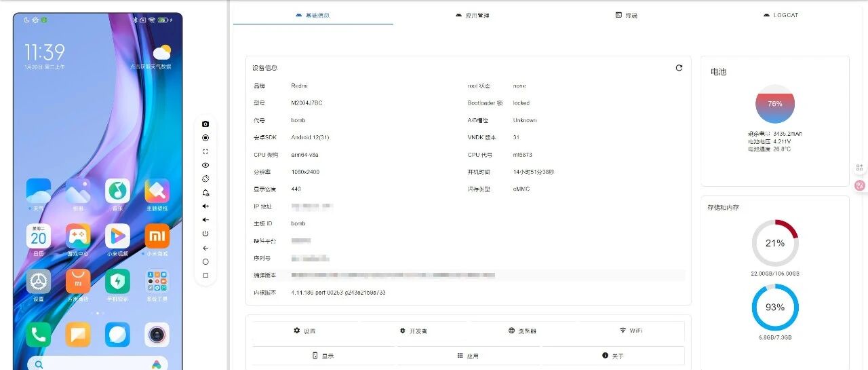
Task: Switch to the terminal tab
Action: coord(627,15)
